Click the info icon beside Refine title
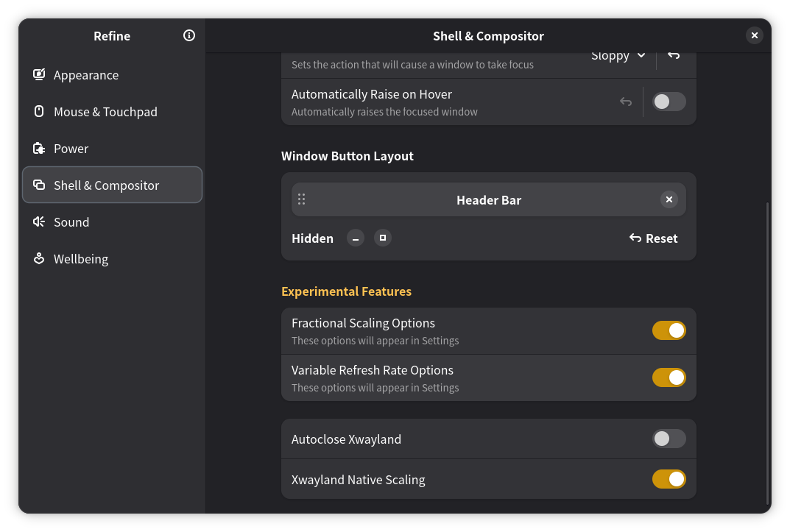 (x=189, y=35)
